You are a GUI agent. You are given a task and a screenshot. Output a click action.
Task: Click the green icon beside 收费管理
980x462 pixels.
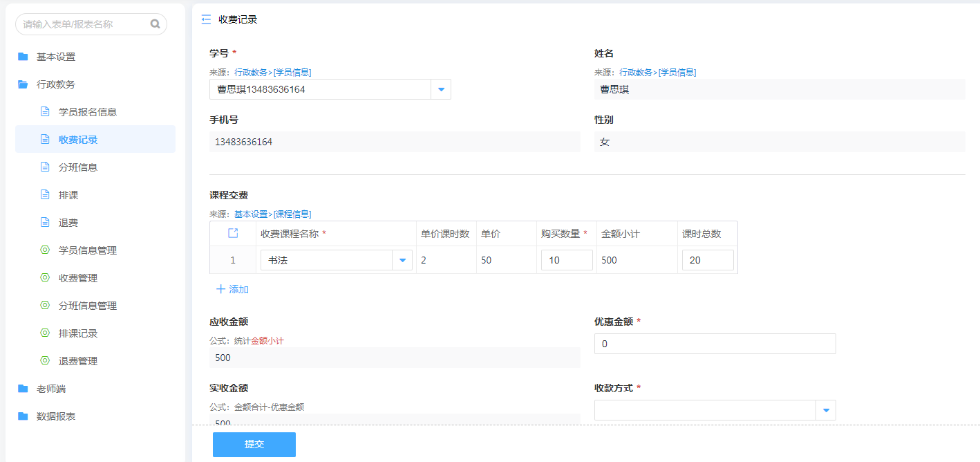[x=45, y=278]
